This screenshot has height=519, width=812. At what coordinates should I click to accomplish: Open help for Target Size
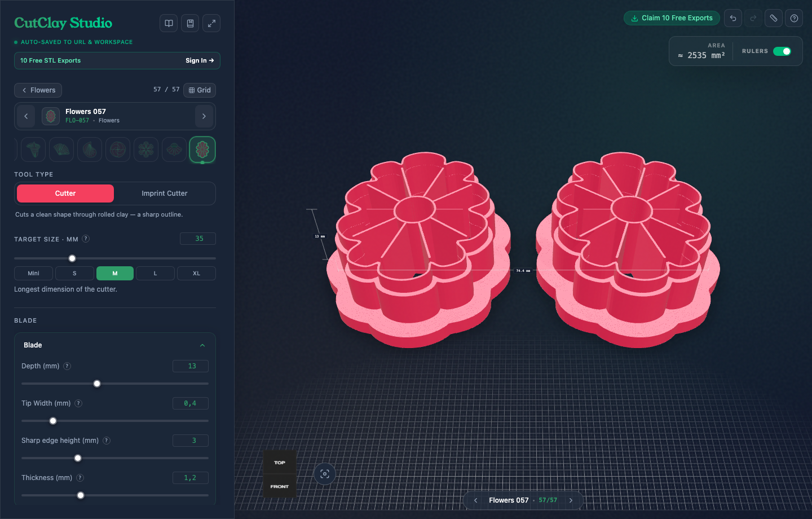[x=86, y=239]
